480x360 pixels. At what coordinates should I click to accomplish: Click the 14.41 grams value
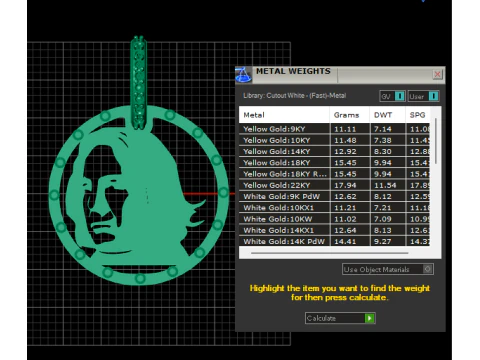pos(345,241)
